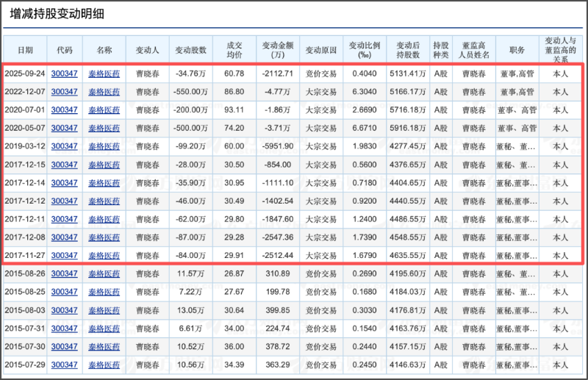Select the holdings value 5916.18万
The width and height of the screenshot is (588, 380).
[408, 129]
